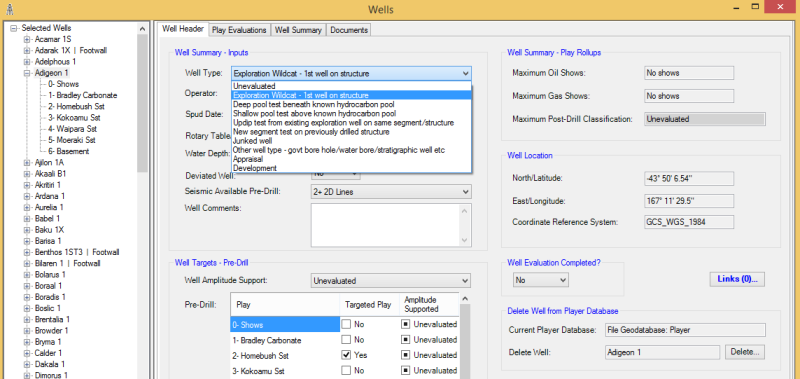Click the up arrow of tree scrollbar
The width and height of the screenshot is (800, 379).
(142, 29)
